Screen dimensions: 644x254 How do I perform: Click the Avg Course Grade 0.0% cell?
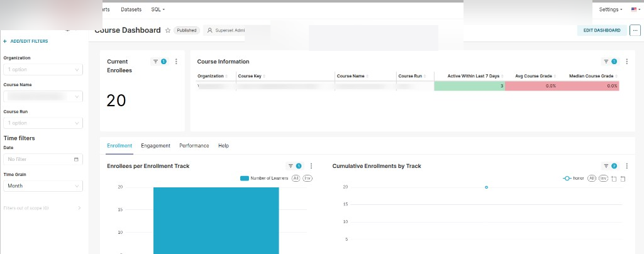[531, 86]
